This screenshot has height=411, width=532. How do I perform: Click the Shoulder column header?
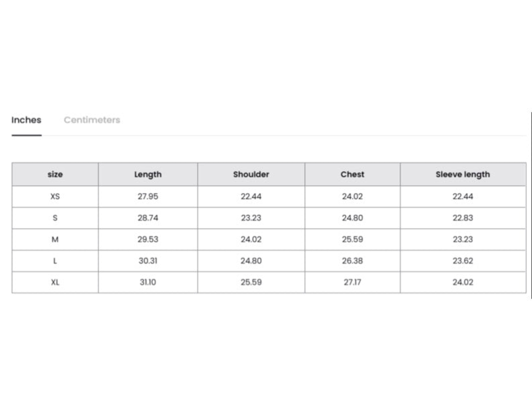(251, 174)
